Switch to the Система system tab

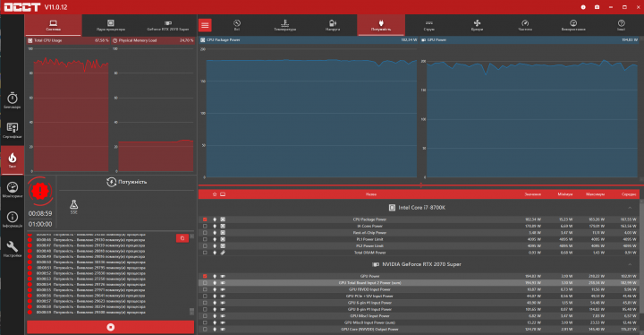click(54, 25)
